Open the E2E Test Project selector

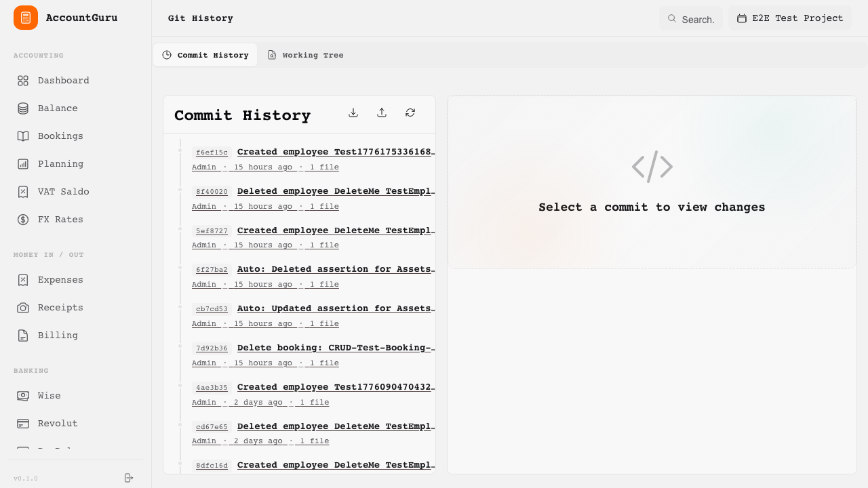pyautogui.click(x=790, y=18)
